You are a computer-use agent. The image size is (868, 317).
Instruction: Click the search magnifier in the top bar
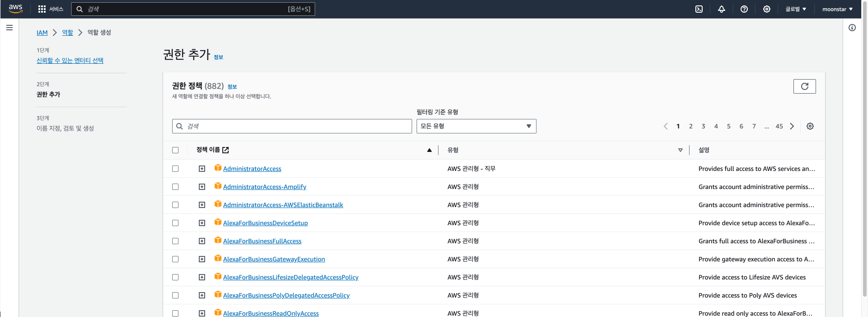click(80, 9)
